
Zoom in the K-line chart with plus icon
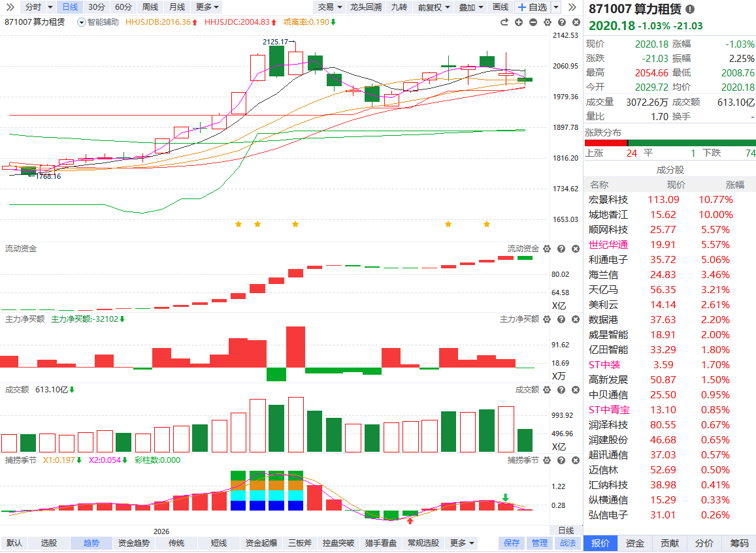[x=519, y=22]
